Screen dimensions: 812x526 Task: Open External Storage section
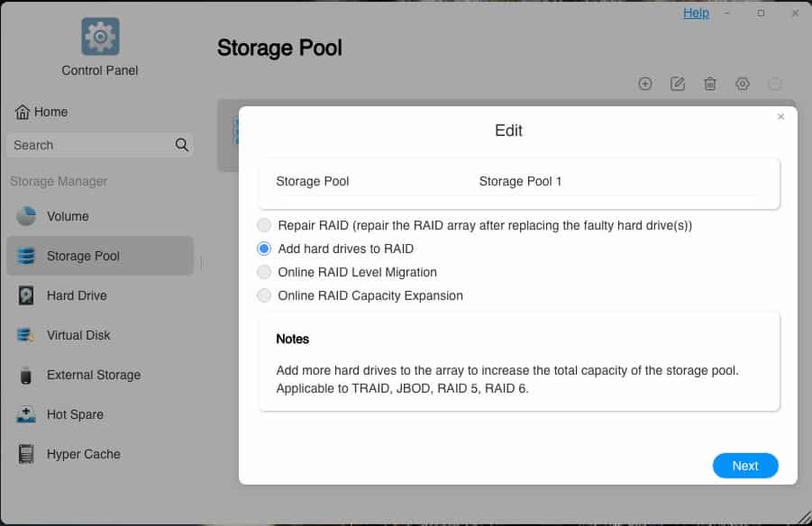pos(93,375)
